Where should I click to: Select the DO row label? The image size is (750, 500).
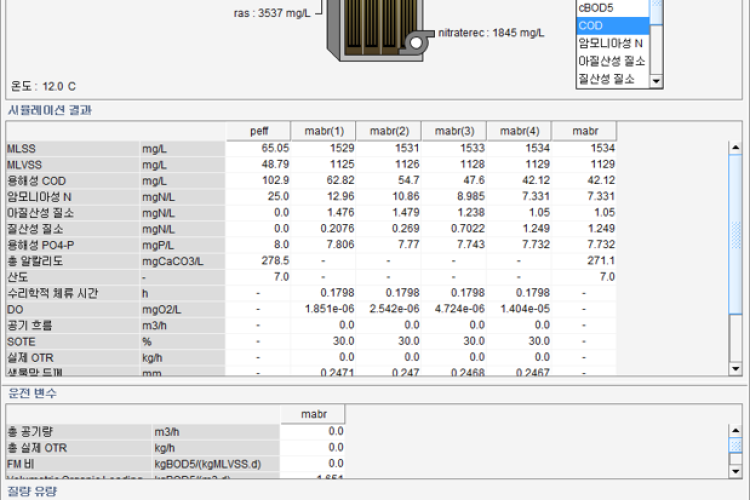[x=72, y=310]
